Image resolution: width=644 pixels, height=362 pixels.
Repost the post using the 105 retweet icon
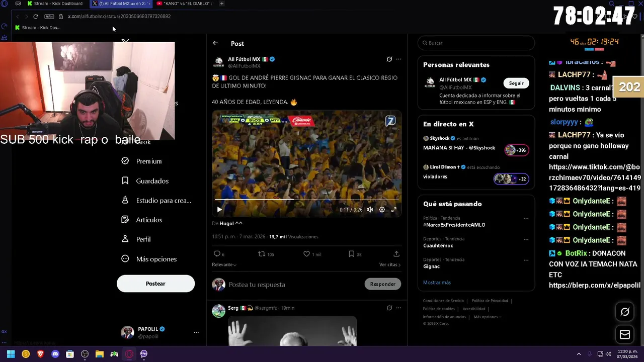click(266, 254)
